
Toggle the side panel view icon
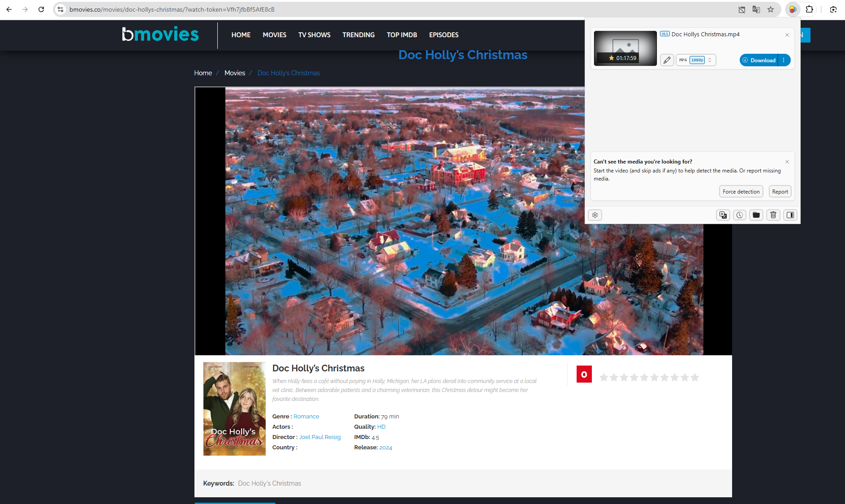[790, 215]
